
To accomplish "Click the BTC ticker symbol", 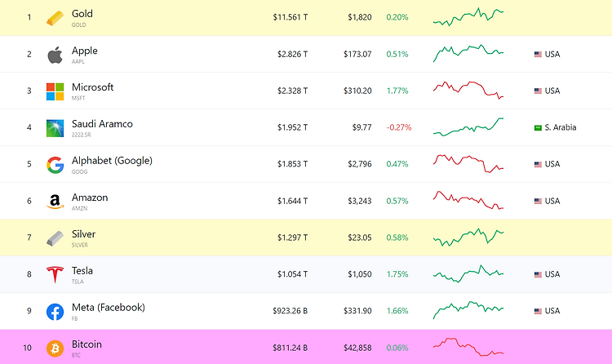I will coord(76,355).
